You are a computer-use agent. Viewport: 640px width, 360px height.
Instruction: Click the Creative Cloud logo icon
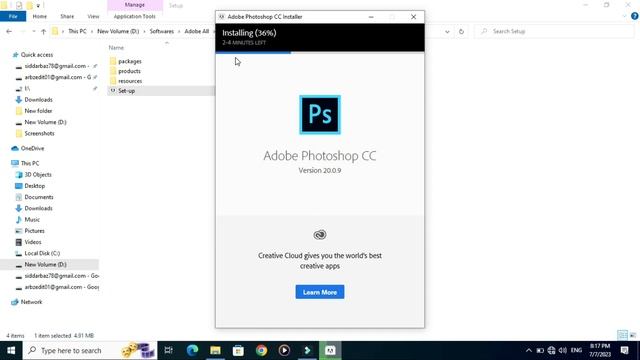tap(320, 235)
